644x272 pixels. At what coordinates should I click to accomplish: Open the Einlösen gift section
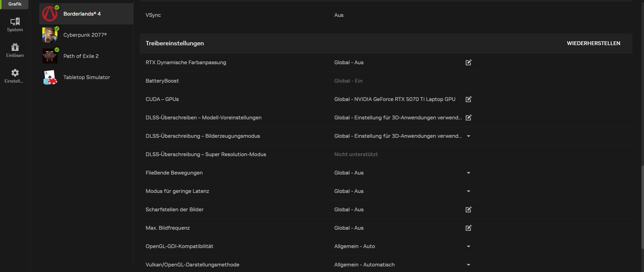click(15, 50)
